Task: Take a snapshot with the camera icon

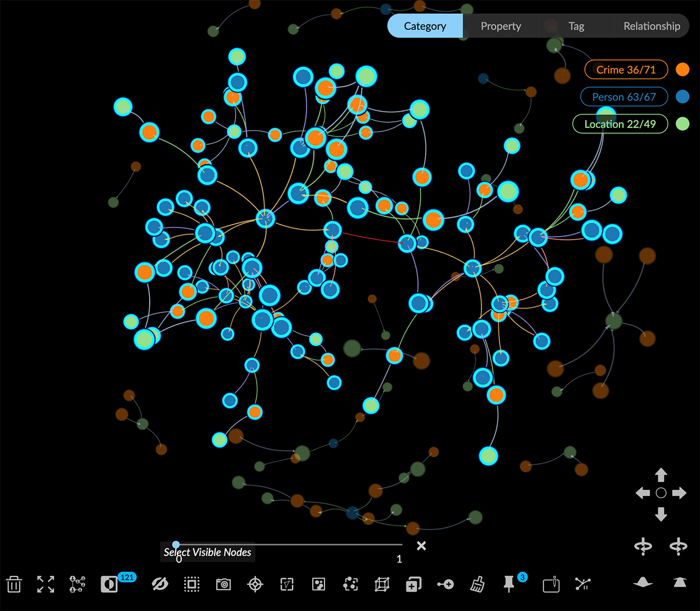Action: [223, 584]
